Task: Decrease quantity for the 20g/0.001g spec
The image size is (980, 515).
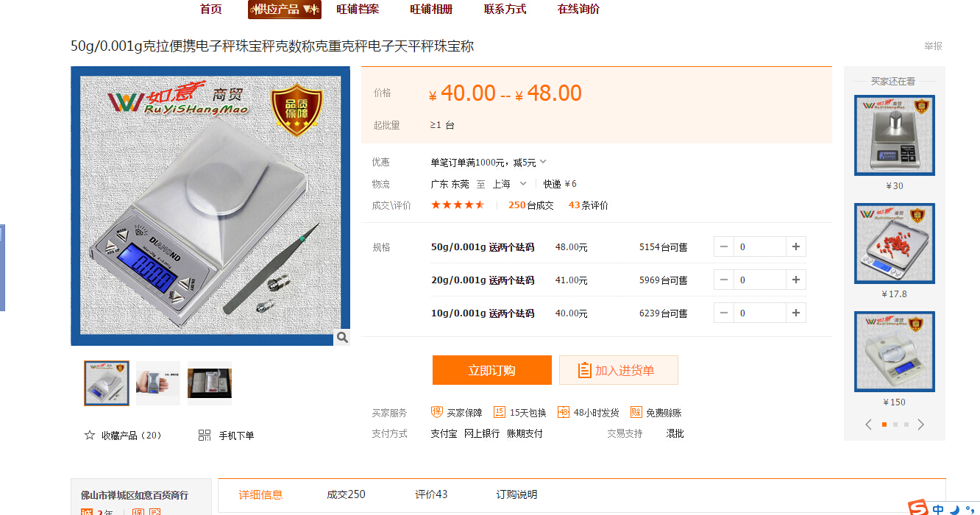Action: (x=724, y=280)
